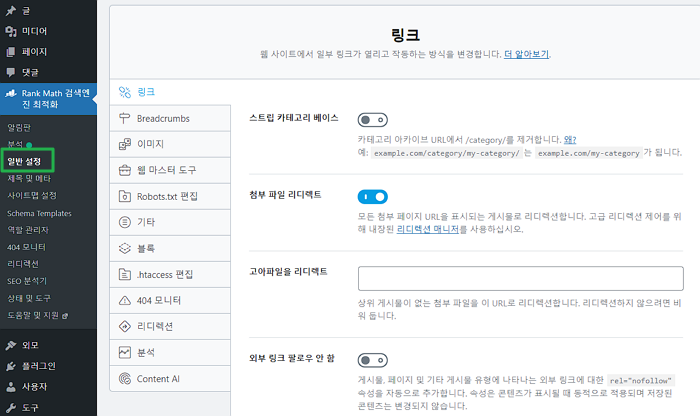Image resolution: width=700 pixels, height=416 pixels.
Task: Open 상태 및 도구 in the sidebar
Action: point(29,298)
